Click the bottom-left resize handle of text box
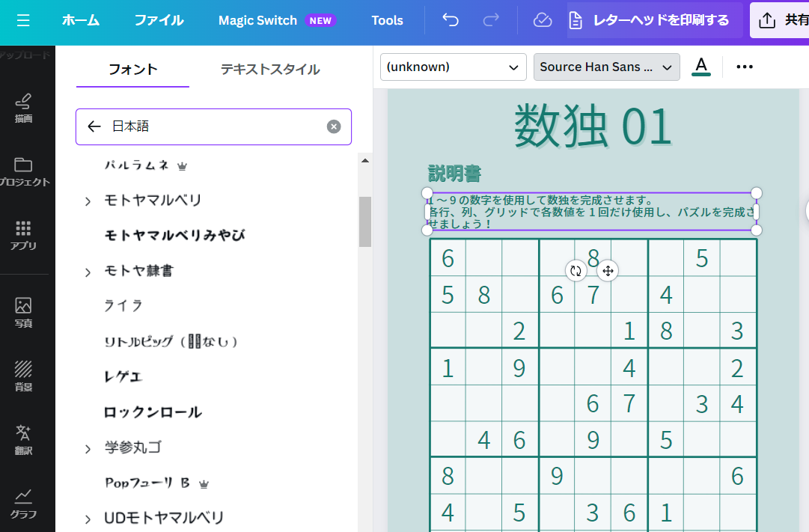The height and width of the screenshot is (532, 809). (x=427, y=230)
